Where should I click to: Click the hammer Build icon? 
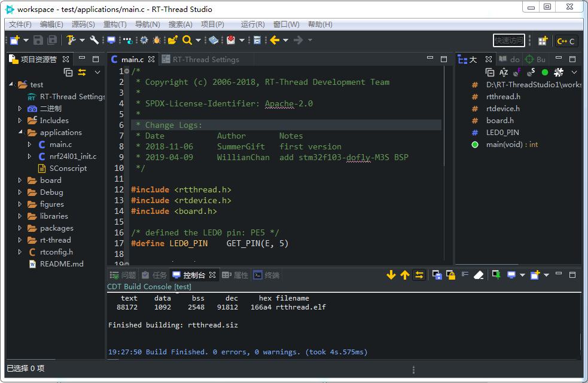coord(71,40)
